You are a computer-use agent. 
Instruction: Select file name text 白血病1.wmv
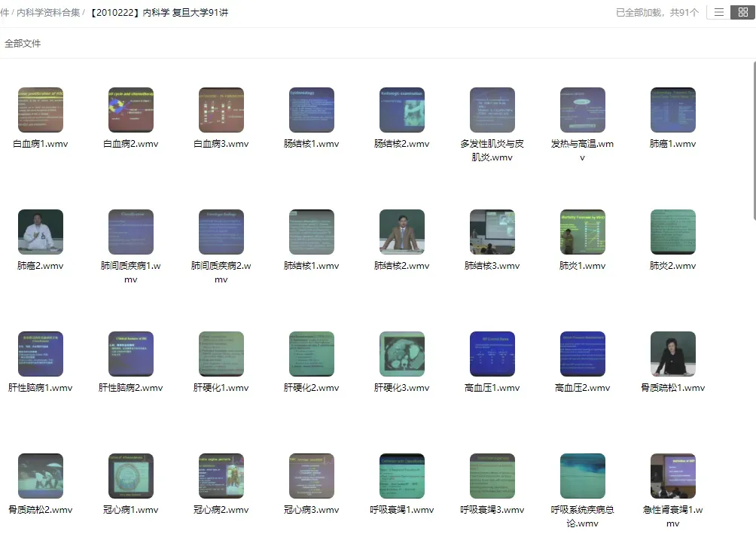(41, 144)
